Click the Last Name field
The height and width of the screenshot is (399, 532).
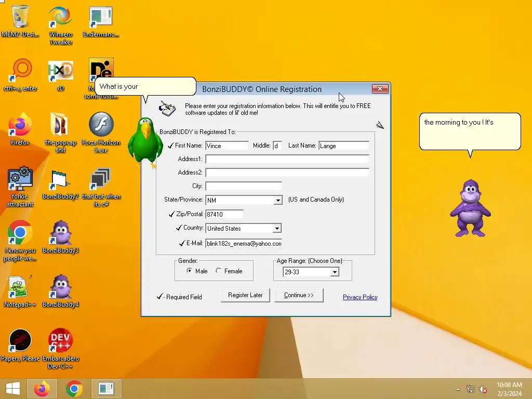(344, 145)
